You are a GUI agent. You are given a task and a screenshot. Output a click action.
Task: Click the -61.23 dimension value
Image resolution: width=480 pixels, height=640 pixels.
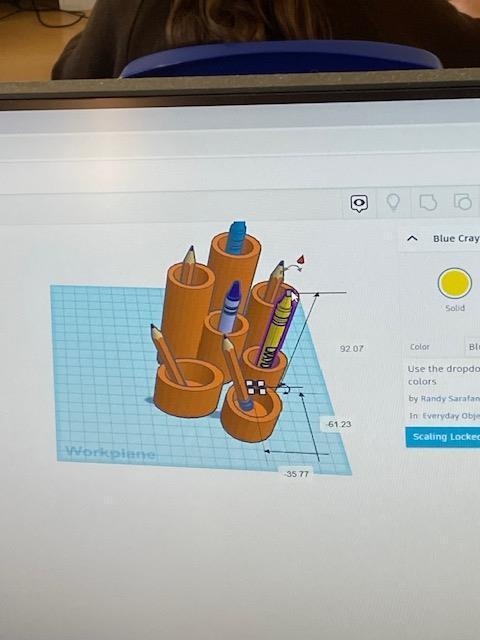tap(338, 424)
